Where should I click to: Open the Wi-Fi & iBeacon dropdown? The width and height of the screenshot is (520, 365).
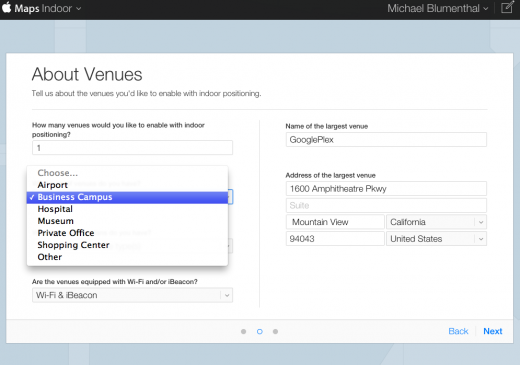(x=132, y=295)
